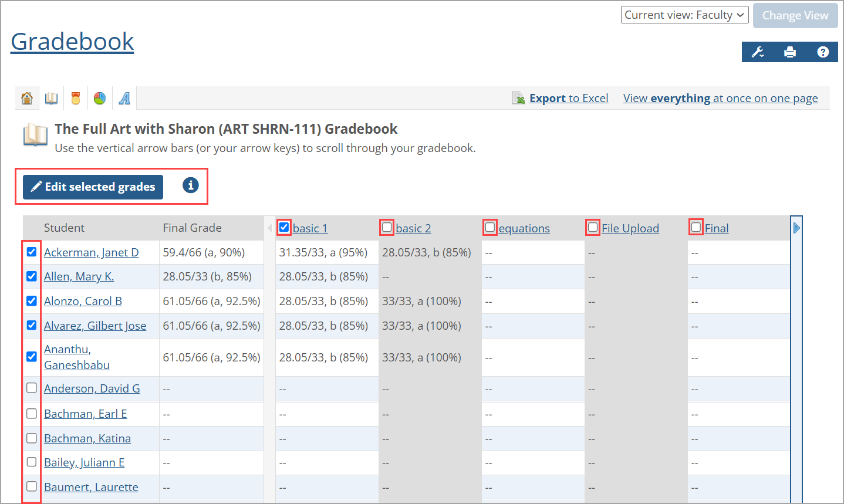Open student Allen, Mary K.'s profile
Image resolution: width=844 pixels, height=504 pixels.
pyautogui.click(x=79, y=276)
